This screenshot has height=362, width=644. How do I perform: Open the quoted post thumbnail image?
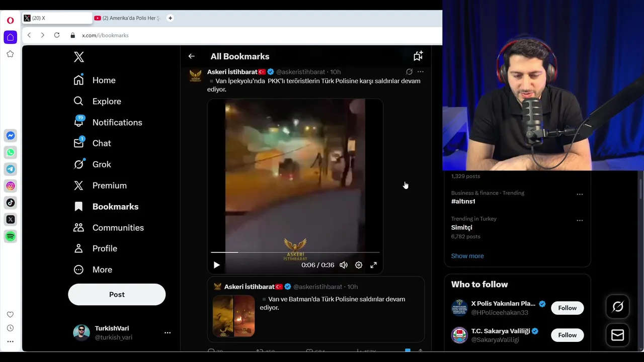pyautogui.click(x=234, y=316)
